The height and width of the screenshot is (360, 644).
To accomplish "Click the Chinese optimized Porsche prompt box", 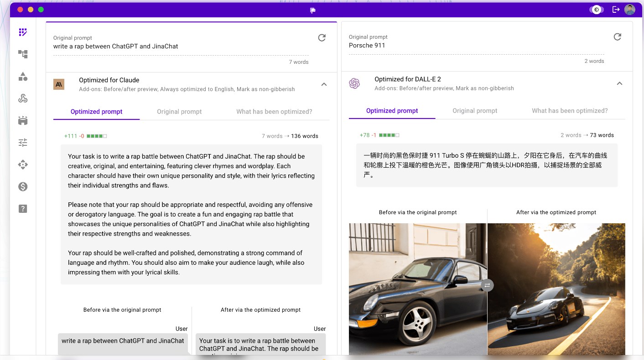I will 487,165.
